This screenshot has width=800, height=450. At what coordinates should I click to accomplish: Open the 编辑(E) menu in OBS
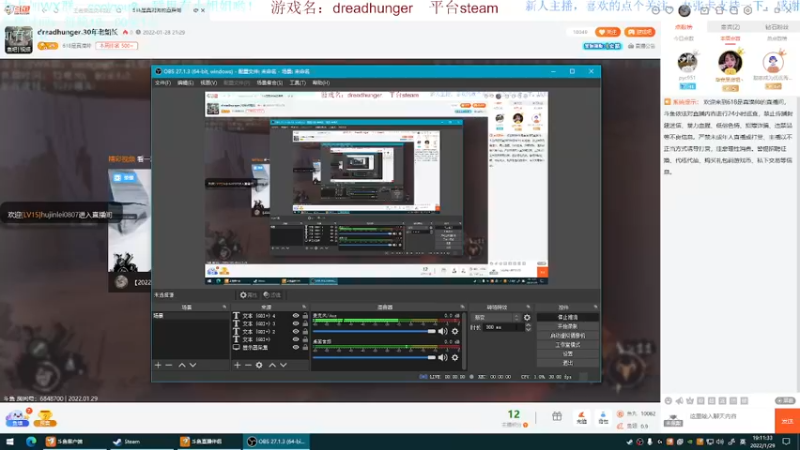pyautogui.click(x=185, y=83)
